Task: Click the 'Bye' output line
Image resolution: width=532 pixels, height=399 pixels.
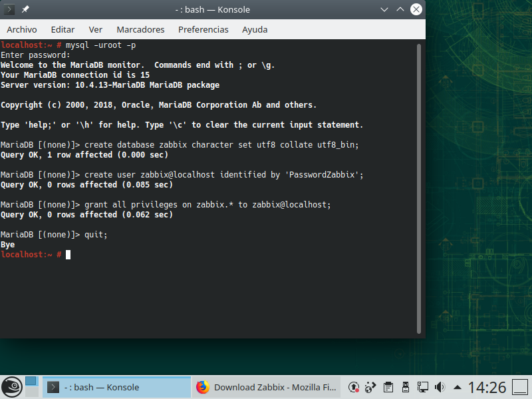Action: pos(7,245)
